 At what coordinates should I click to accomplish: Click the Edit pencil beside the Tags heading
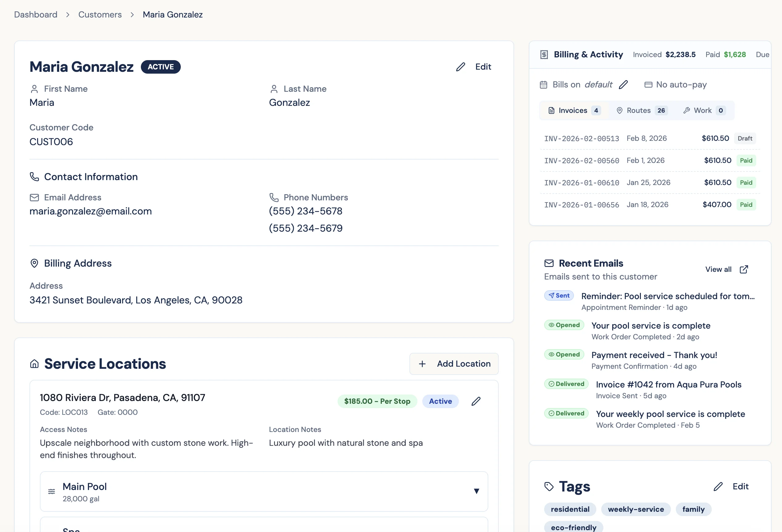click(x=718, y=487)
